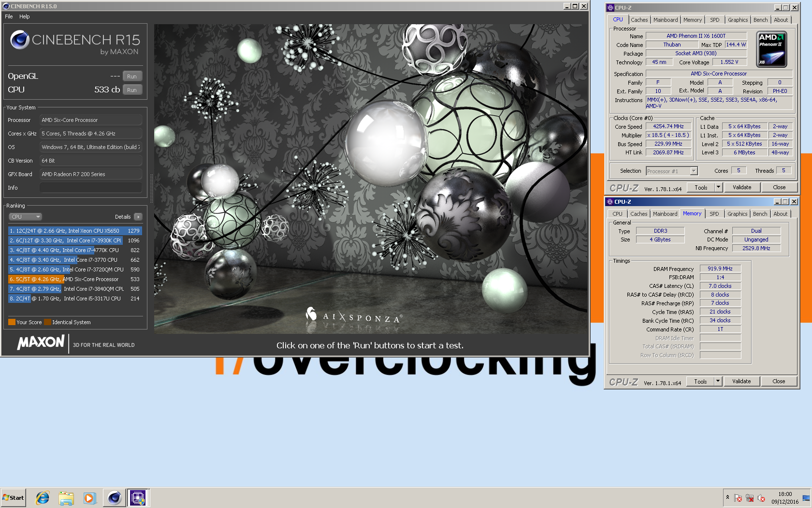This screenshot has height=508, width=812.
Task: Select ranking row Intel Core i7-3930K
Action: 75,240
